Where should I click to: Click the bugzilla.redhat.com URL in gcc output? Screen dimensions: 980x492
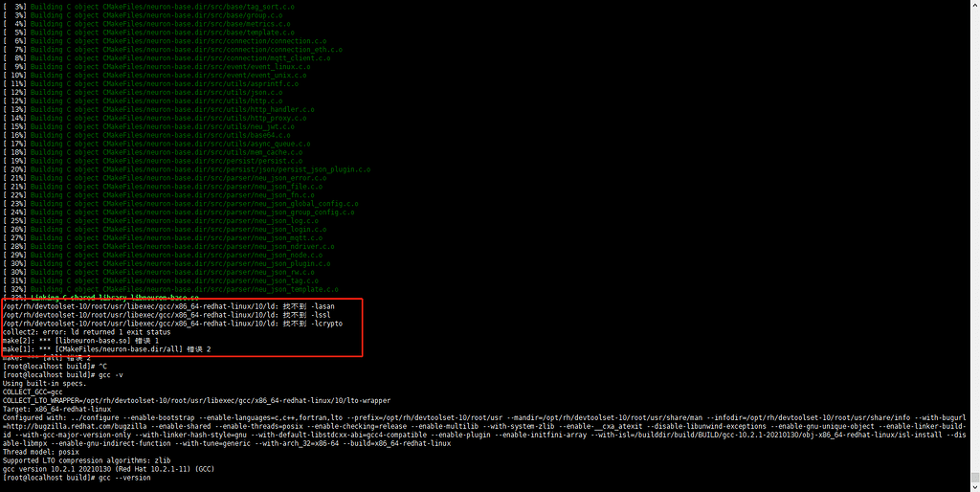click(x=57, y=426)
